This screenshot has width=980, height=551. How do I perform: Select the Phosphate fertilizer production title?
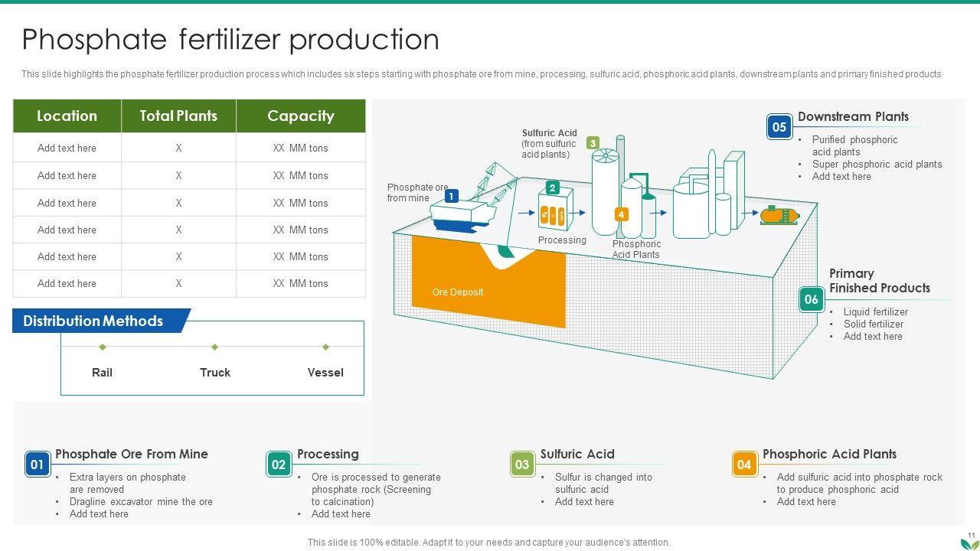click(230, 40)
